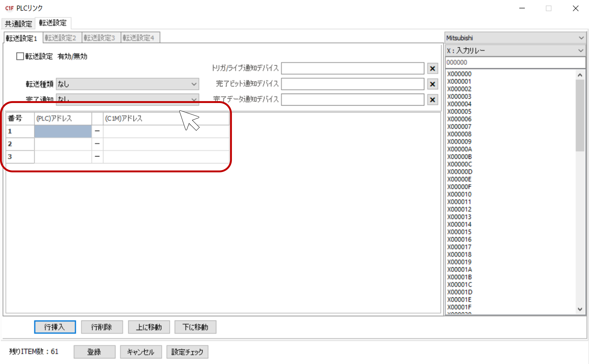Click the 行削除 button
This screenshot has height=364, width=589.
point(102,327)
